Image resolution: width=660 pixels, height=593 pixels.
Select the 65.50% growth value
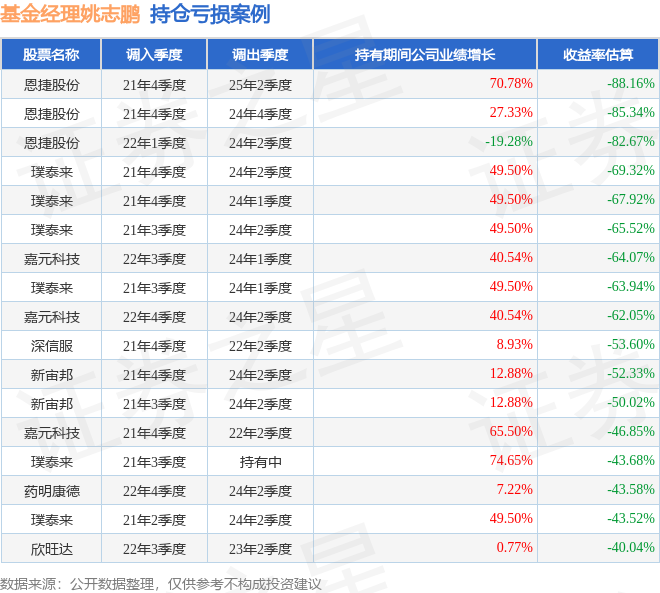(511, 431)
